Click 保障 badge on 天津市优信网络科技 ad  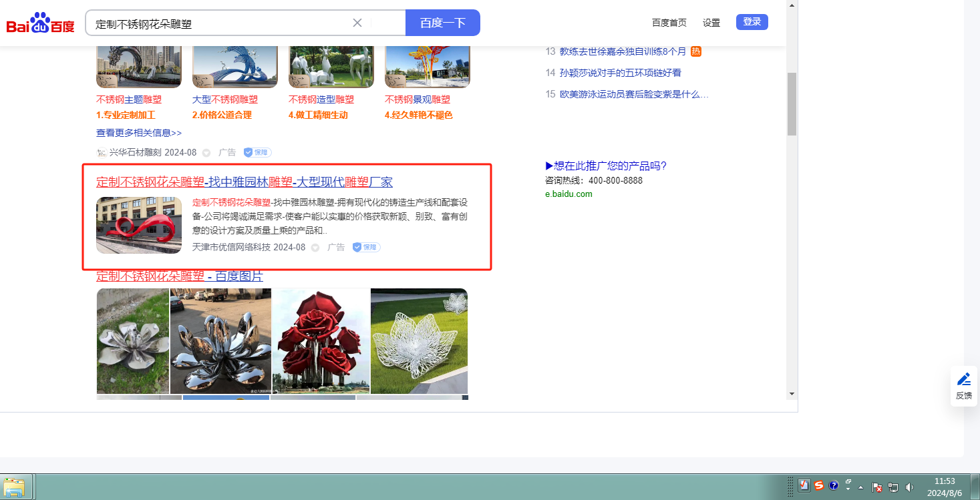tap(366, 247)
